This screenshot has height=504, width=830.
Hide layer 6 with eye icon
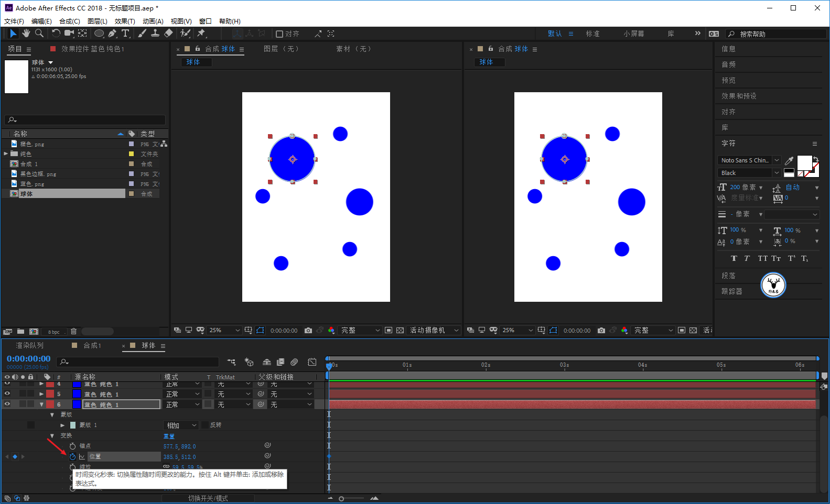[x=7, y=404]
